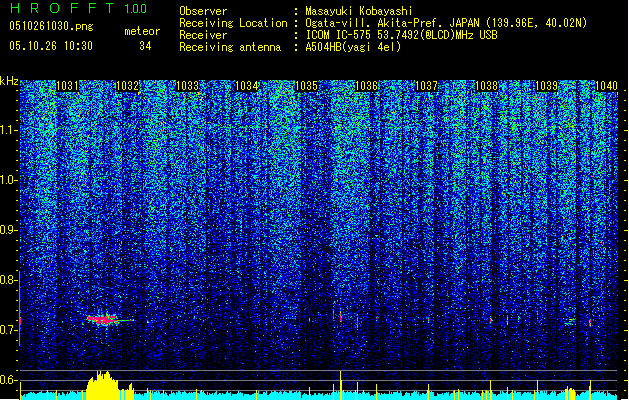629x400 pixels.
Task: Click the 1035 time marker
Action: pos(306,86)
